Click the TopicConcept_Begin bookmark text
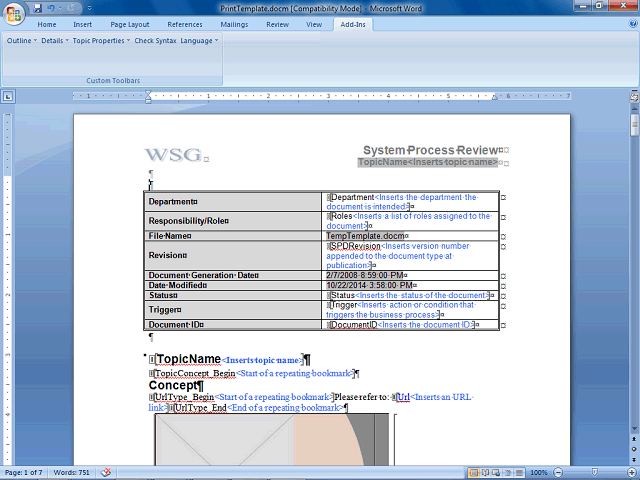 coord(194,373)
